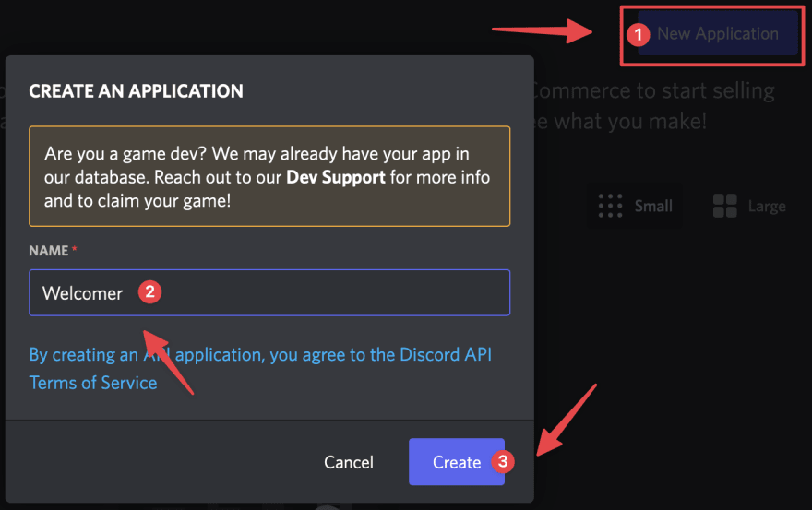
Task: Click the Small grid view icon
Action: click(x=610, y=206)
